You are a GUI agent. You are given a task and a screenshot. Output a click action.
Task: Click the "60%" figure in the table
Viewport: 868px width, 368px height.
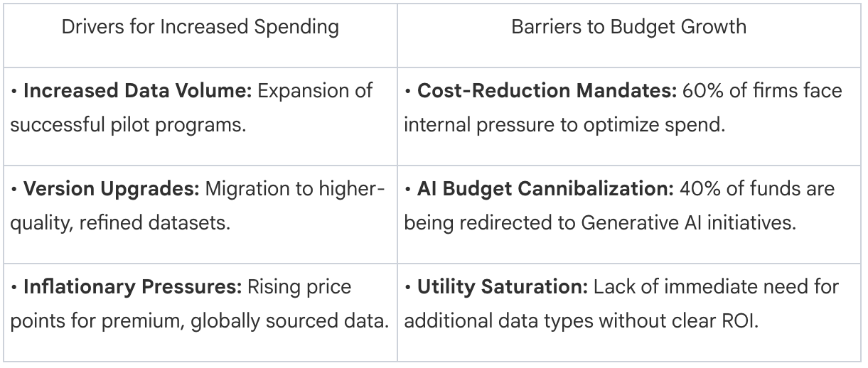697,91
